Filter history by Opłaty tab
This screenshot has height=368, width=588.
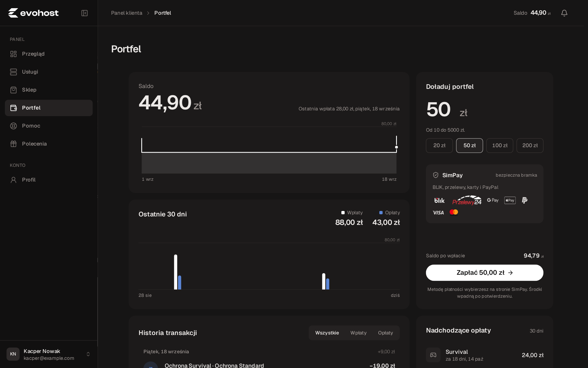385,333
